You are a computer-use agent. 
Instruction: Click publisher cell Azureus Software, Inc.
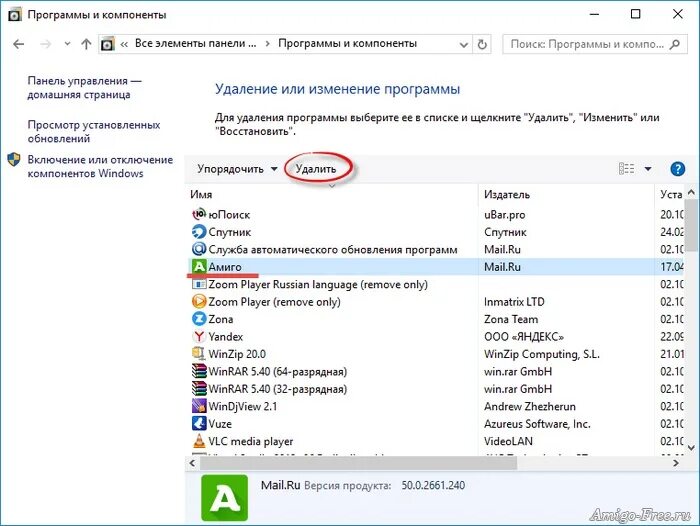click(x=538, y=423)
